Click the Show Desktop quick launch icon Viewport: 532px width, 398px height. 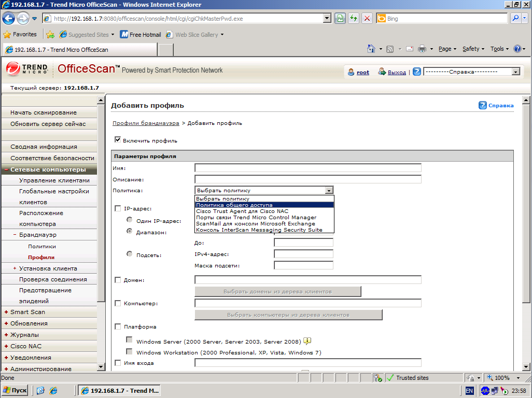pyautogui.click(x=40, y=391)
